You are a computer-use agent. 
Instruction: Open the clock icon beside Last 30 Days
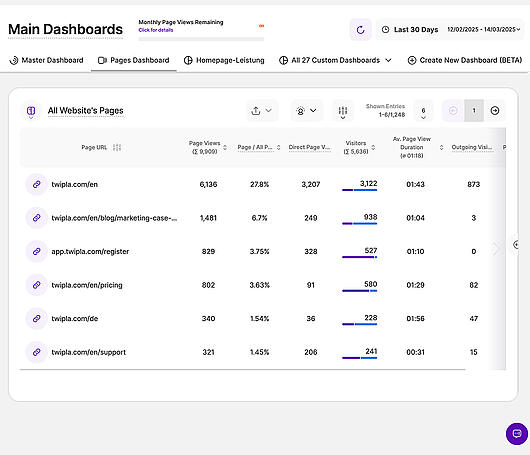click(385, 30)
